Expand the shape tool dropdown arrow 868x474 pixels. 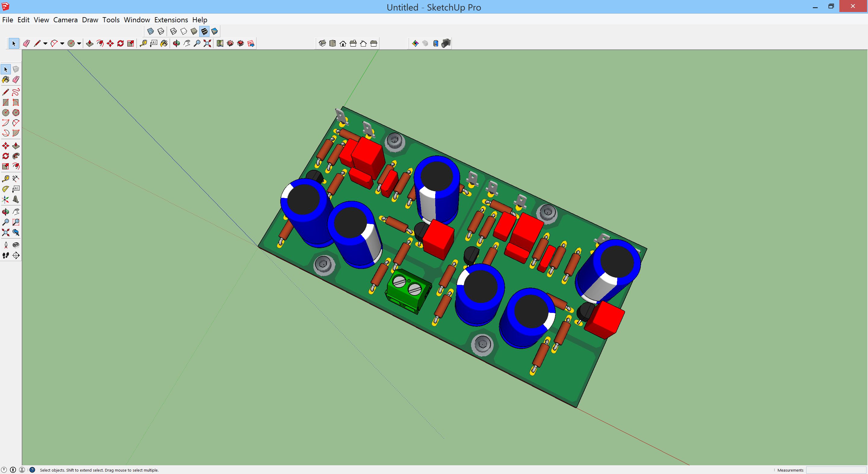click(79, 43)
